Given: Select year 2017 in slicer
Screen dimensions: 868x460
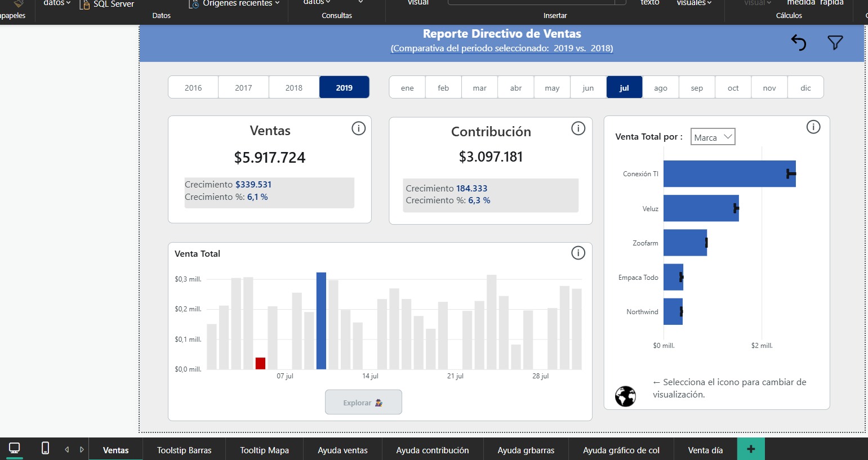Looking at the screenshot, I should coord(243,87).
